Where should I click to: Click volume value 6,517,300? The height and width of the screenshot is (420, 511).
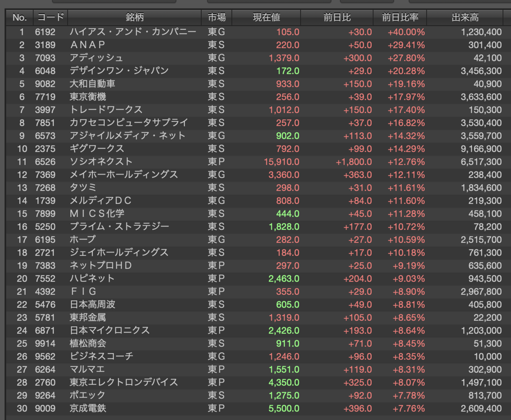click(481, 162)
